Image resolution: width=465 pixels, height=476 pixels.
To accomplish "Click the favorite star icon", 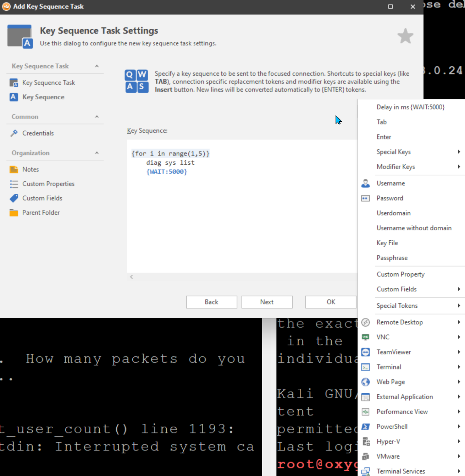I will tap(405, 36).
